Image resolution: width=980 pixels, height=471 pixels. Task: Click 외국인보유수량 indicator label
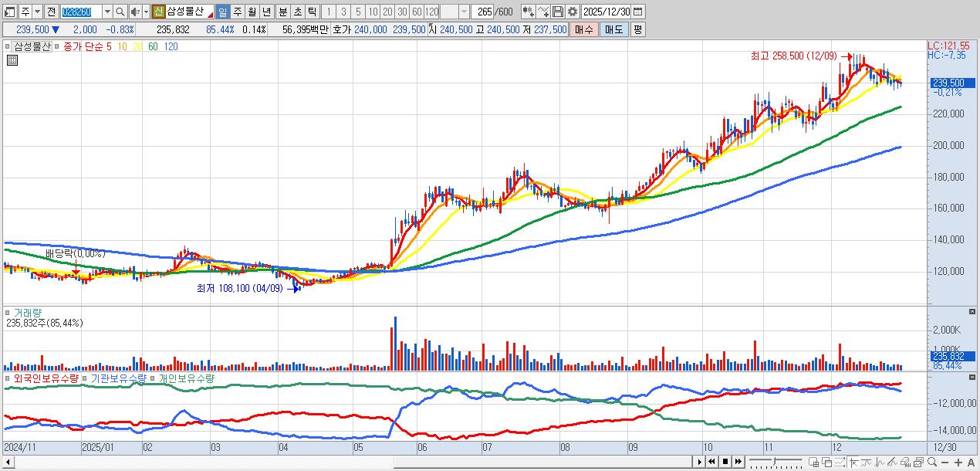pyautogui.click(x=46, y=378)
